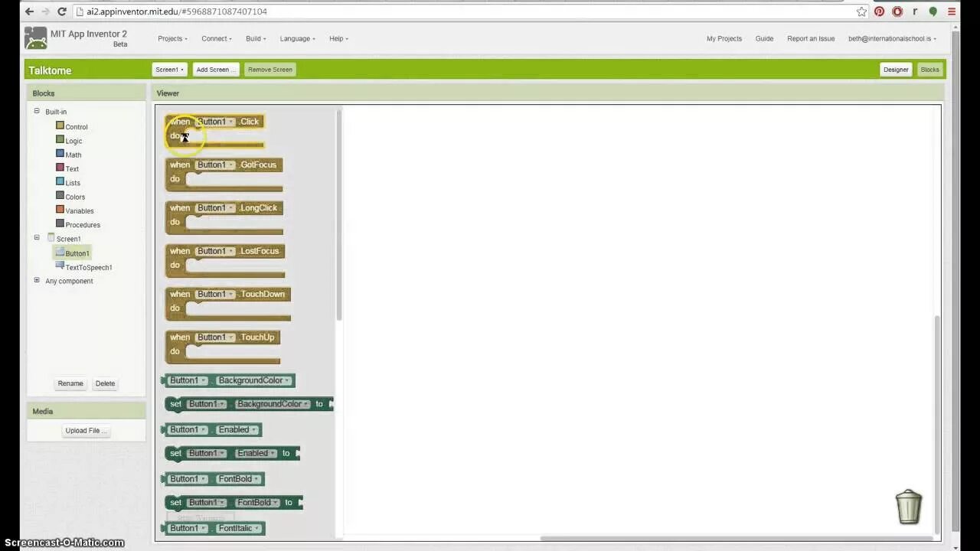Open the account email dropdown
Image resolution: width=980 pixels, height=551 pixels.
click(x=892, y=38)
